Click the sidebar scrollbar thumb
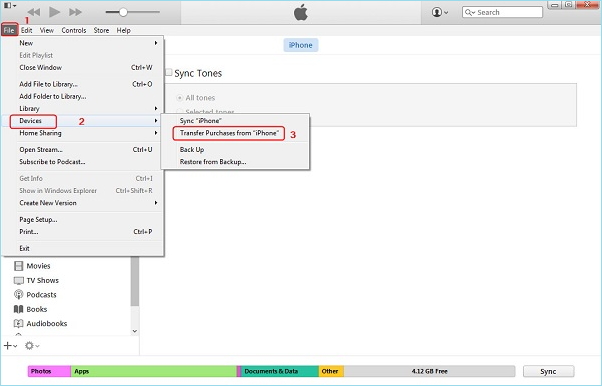Image resolution: width=602 pixels, height=386 pixels. tap(135, 281)
